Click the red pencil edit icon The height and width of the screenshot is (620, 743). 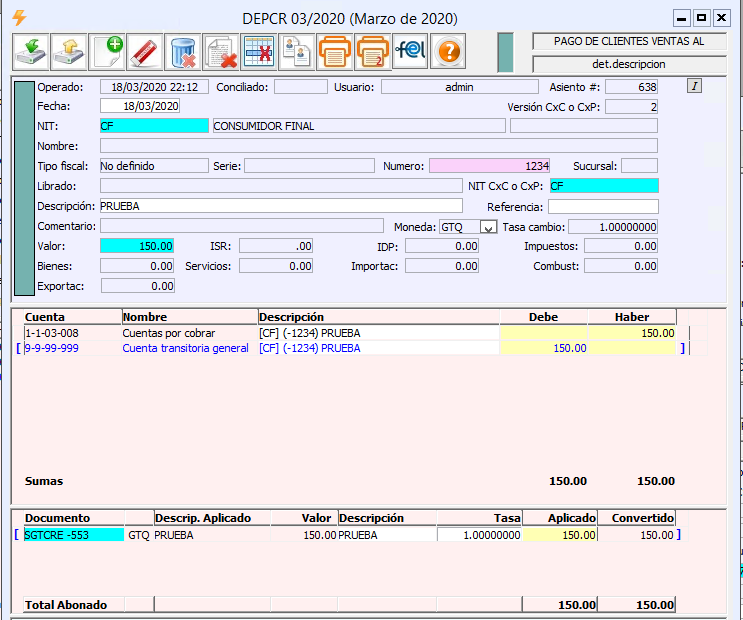[x=145, y=50]
